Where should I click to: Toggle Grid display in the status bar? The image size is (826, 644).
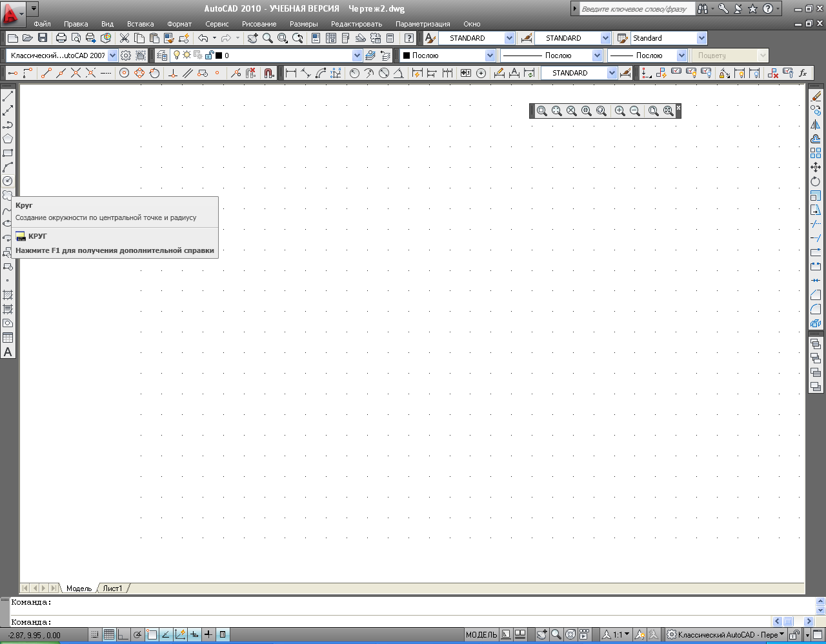(x=109, y=635)
